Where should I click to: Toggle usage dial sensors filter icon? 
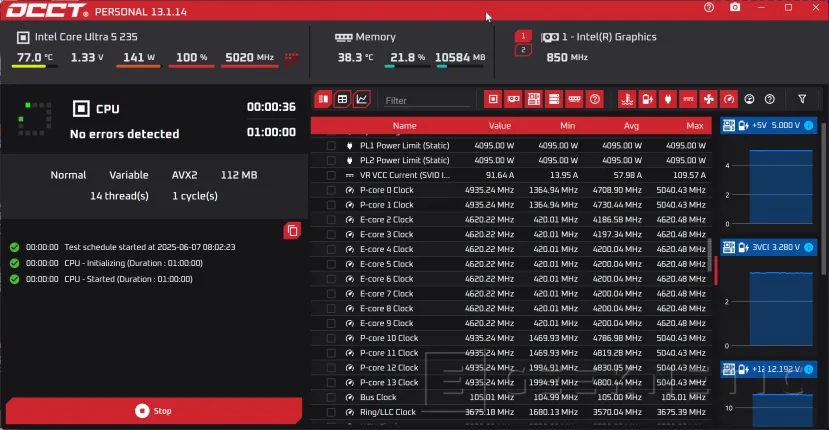click(749, 99)
